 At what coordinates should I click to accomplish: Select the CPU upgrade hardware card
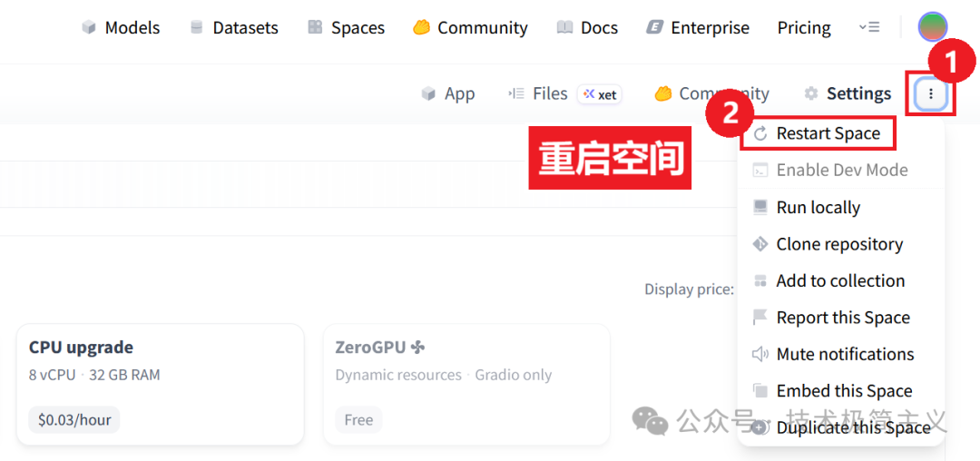click(x=161, y=385)
